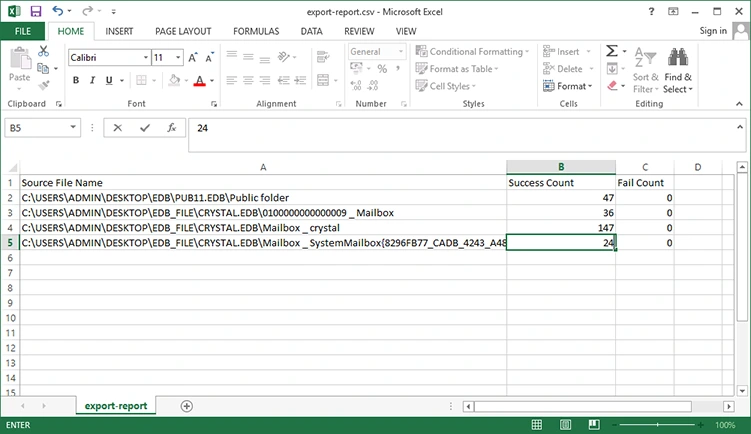This screenshot has height=434, width=751.
Task: Decrease font size with smaller A icon
Action: [x=209, y=57]
